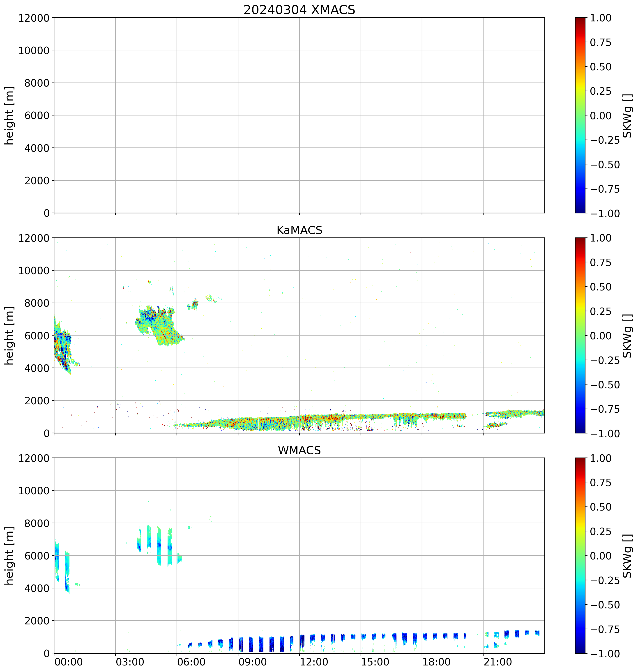Click the 8000 tick in XMACS panel
The image size is (638, 672).
(37, 83)
